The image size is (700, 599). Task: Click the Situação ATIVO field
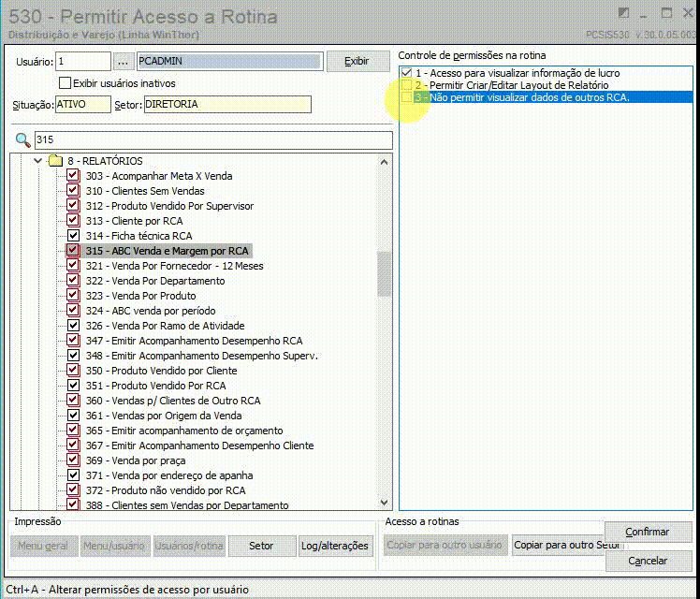click(x=83, y=105)
